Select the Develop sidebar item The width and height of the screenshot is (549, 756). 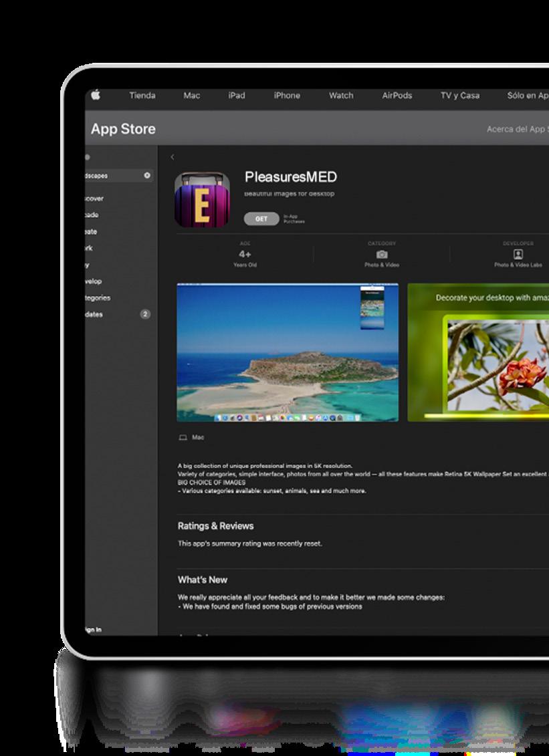pyautogui.click(x=93, y=281)
